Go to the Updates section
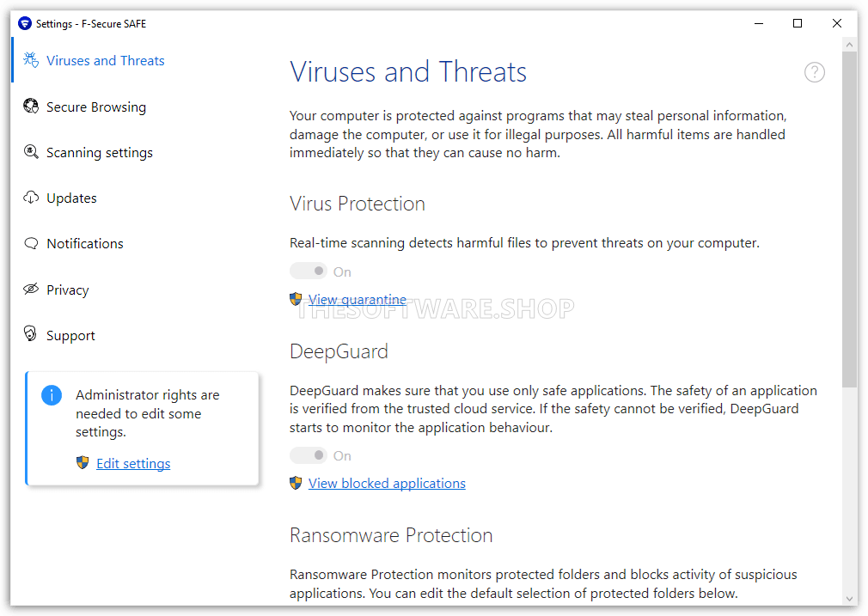This screenshot has width=868, height=616. pos(71,198)
